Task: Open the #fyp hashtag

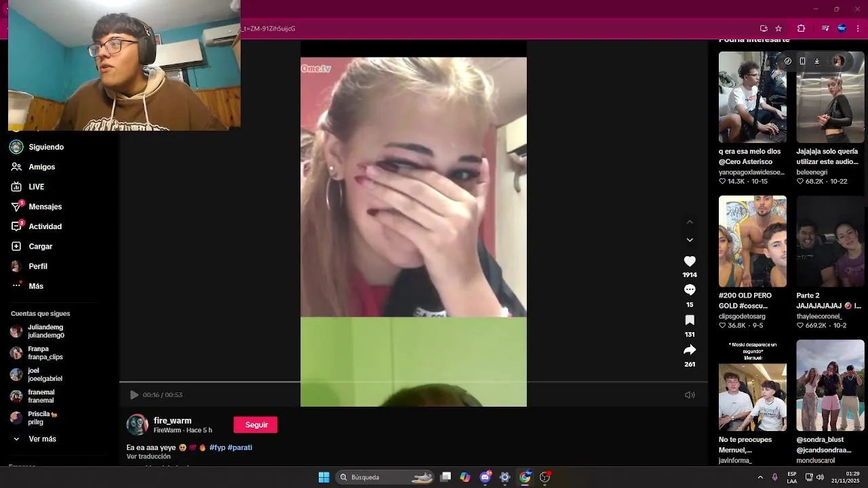Action: coord(217,448)
